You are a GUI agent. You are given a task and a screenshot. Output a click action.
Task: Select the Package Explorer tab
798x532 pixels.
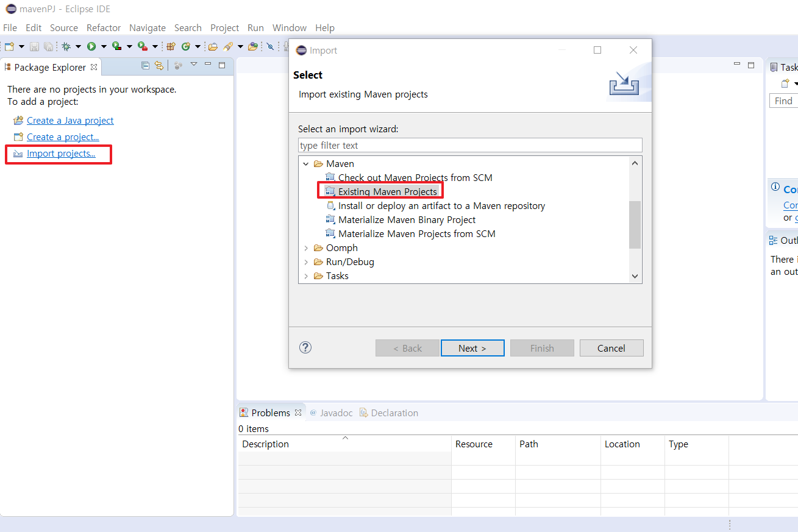point(50,67)
